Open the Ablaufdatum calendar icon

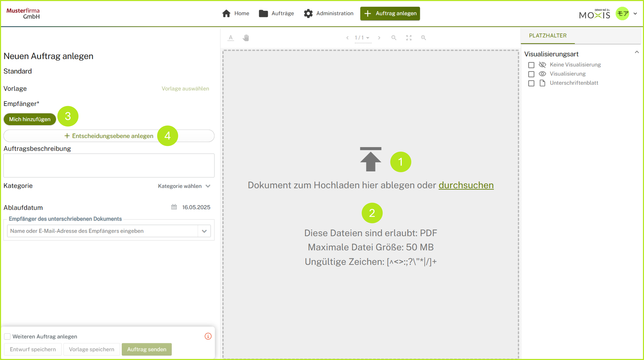coord(174,207)
